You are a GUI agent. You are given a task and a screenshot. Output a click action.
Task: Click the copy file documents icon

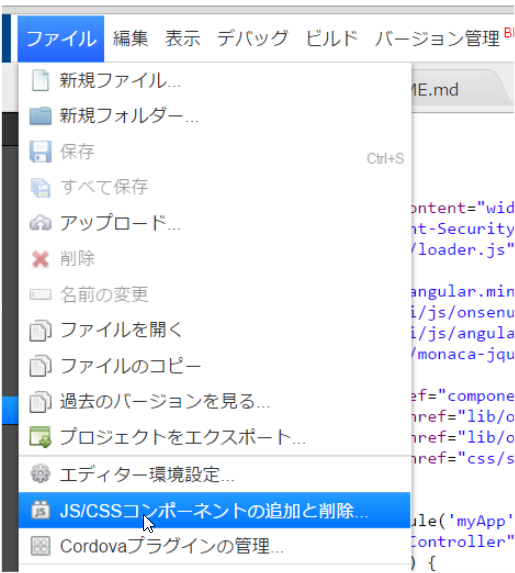click(40, 366)
